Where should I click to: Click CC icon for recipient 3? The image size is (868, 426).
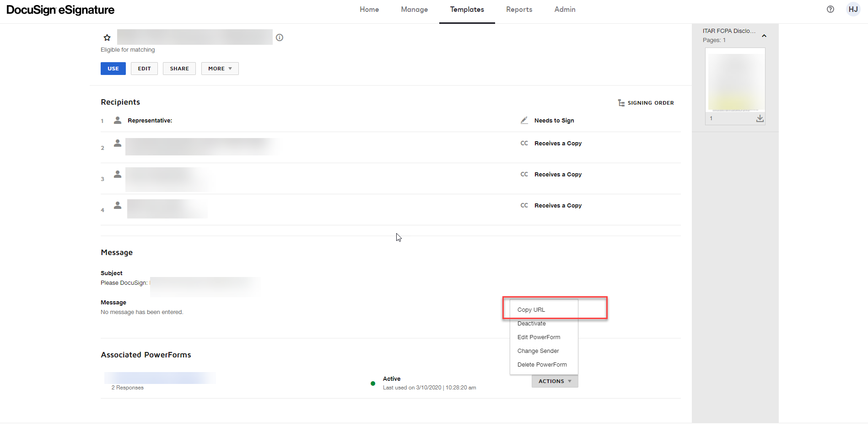[x=524, y=175]
